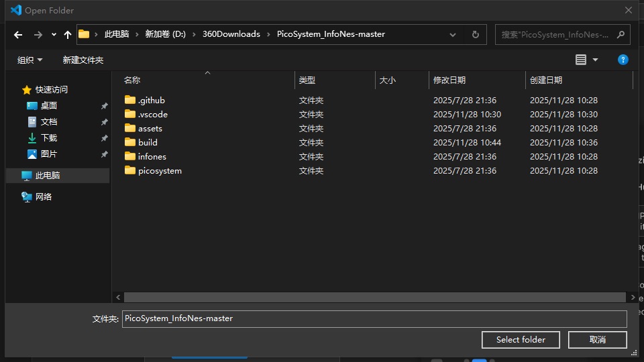Click the horizontal scrollbar right arrow
Image resolution: width=644 pixels, height=362 pixels.
tap(633, 297)
